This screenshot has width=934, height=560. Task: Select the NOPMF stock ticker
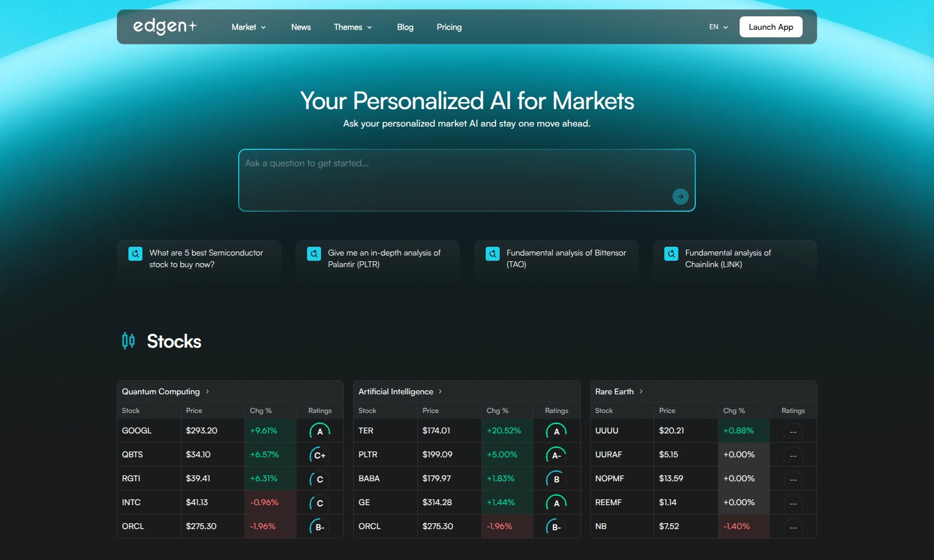(x=609, y=478)
